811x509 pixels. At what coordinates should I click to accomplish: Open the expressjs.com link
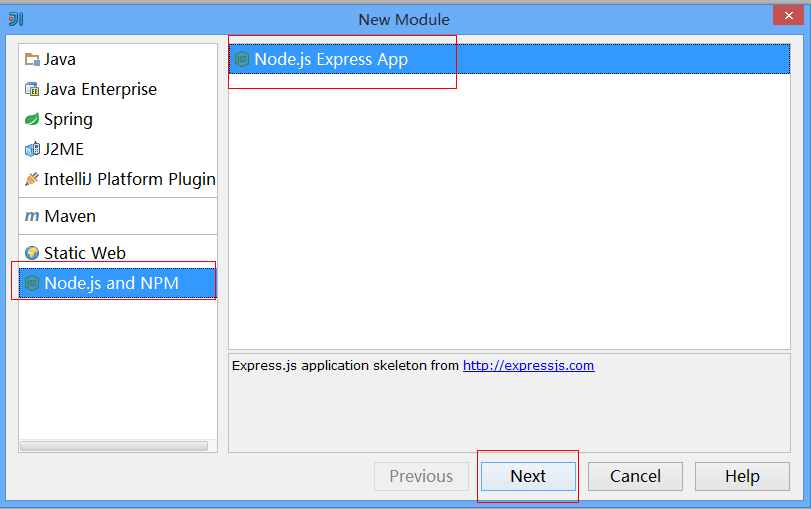click(528, 366)
